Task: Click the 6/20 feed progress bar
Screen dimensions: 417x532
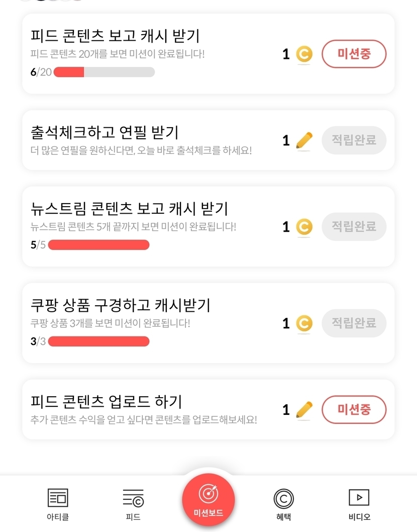Action: pos(104,72)
